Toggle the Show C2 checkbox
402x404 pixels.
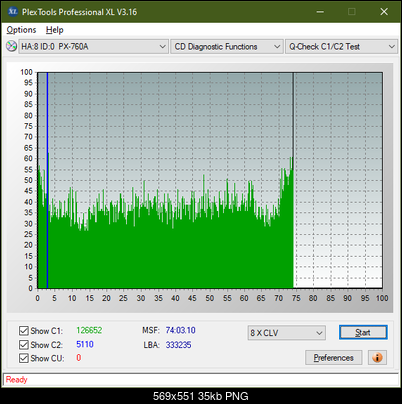tap(24, 344)
